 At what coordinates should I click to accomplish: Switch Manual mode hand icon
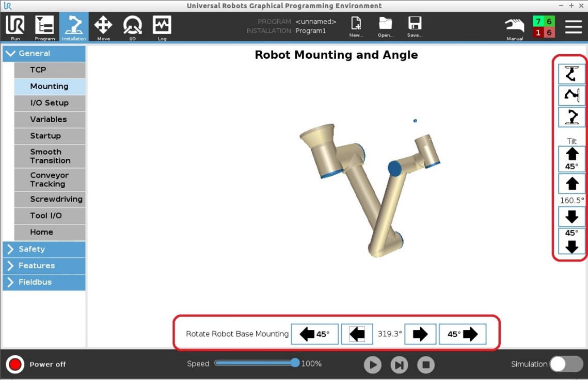coord(515,28)
